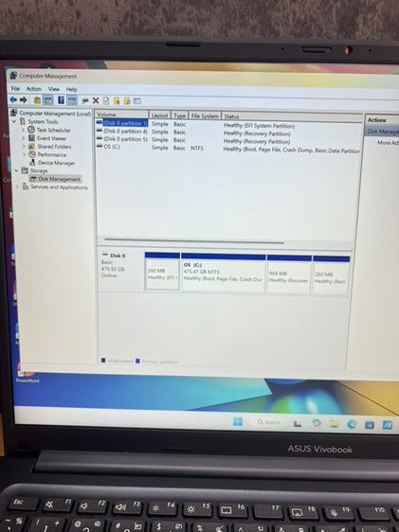Click the Unallocated legend black swatch
This screenshot has height=532, width=399.
pos(103,361)
